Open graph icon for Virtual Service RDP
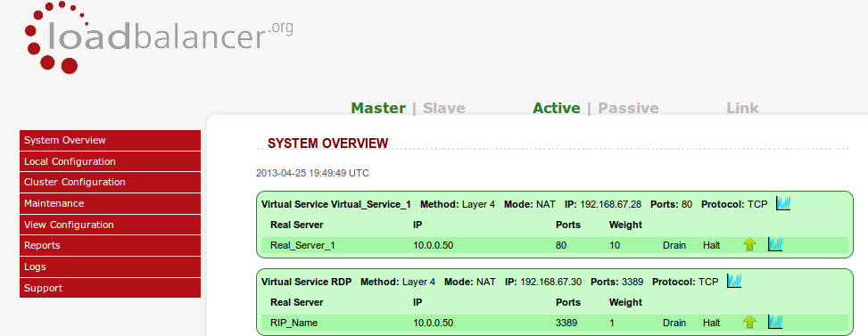This screenshot has height=336, width=868. pyautogui.click(x=734, y=281)
